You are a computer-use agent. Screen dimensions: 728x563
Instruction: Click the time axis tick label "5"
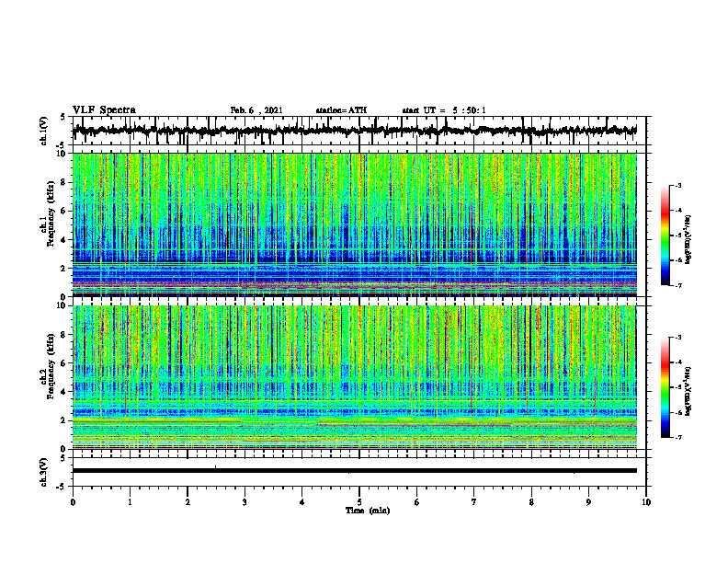pyautogui.click(x=359, y=502)
